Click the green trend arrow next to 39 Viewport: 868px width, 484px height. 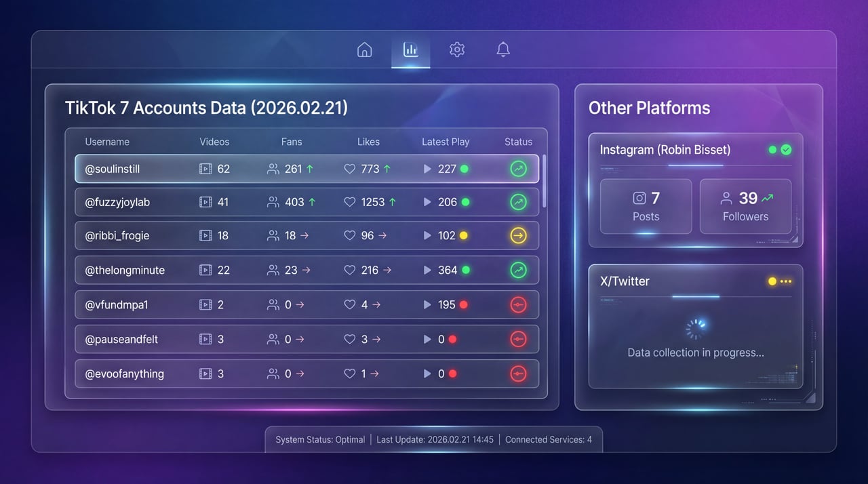[x=767, y=198]
